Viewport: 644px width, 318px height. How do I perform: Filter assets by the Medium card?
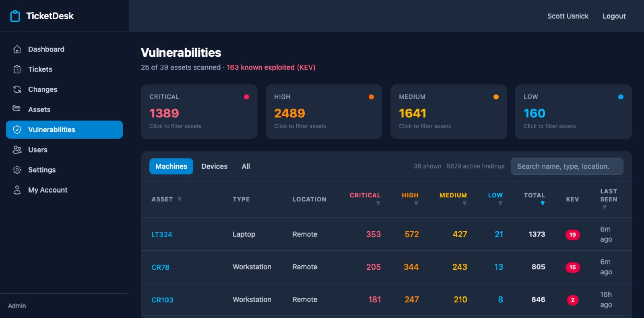[x=449, y=112]
